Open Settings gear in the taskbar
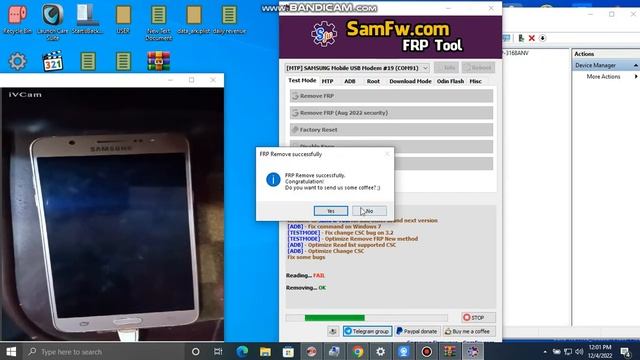This screenshot has width=640, height=360. coord(381,351)
